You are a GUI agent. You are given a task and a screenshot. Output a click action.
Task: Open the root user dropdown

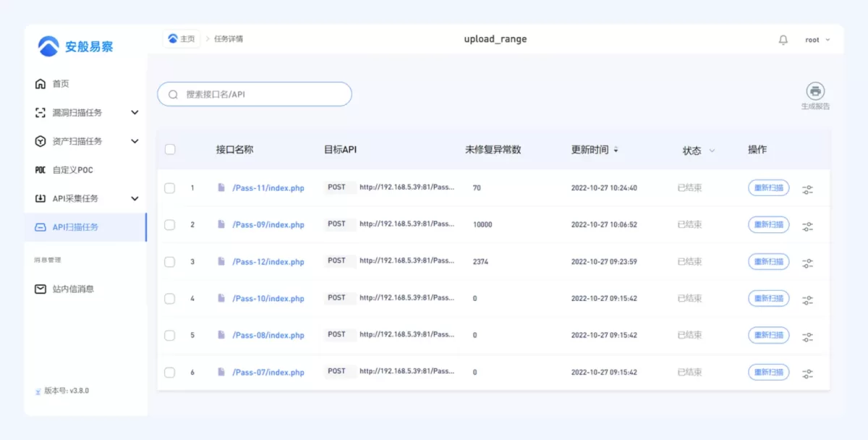817,40
